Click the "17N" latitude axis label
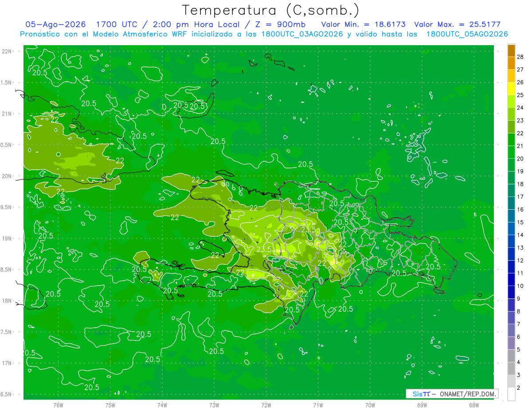This screenshot has height=411, width=532. pos(7,363)
